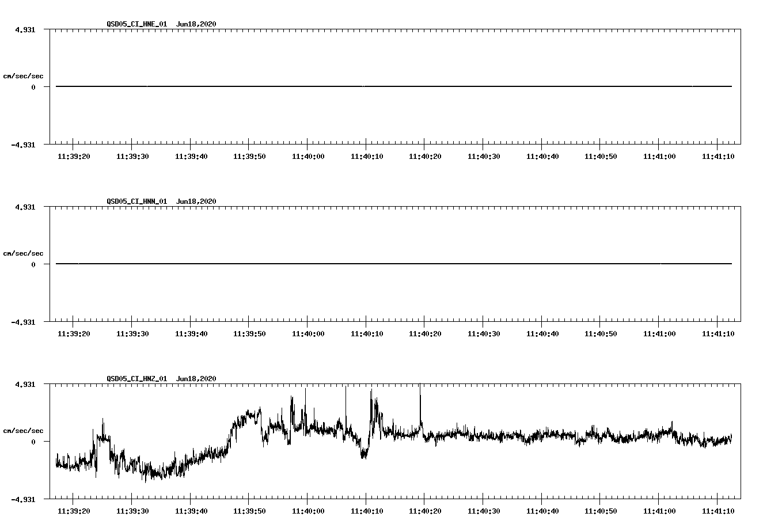Pick 11:41:10 time label under HNZ plot

[x=718, y=511]
